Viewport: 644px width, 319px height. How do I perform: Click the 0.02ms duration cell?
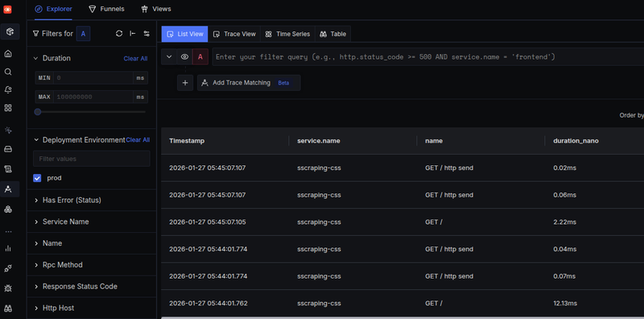pyautogui.click(x=565, y=168)
